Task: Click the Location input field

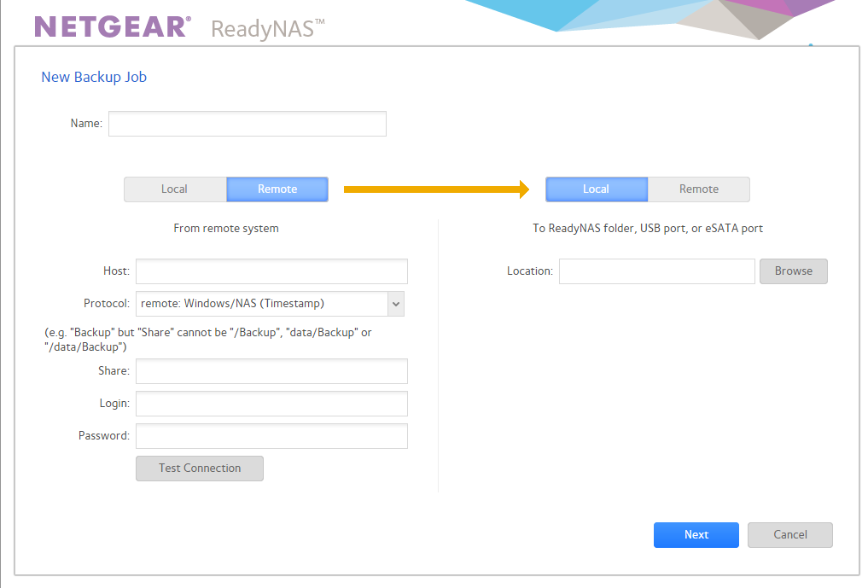Action: tap(656, 271)
